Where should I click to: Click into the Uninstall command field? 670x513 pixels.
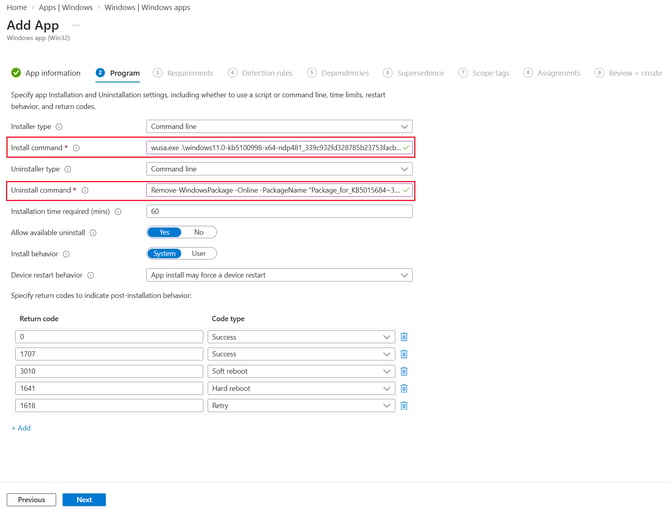click(x=279, y=190)
